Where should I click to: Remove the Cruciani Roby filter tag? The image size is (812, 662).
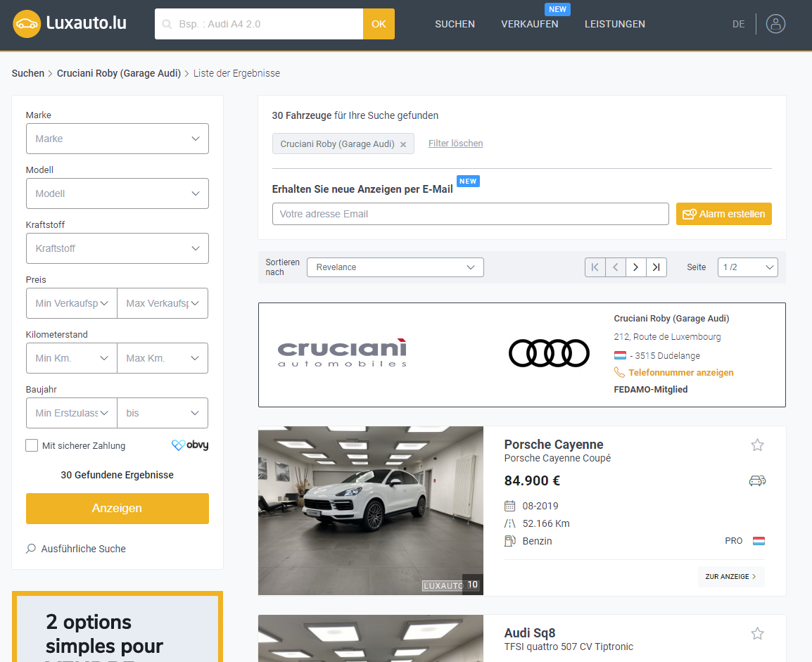403,144
